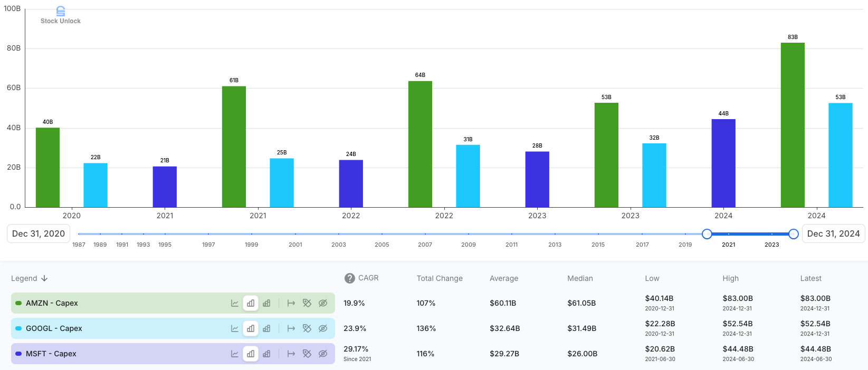Sort the Legend with the down arrow
The width and height of the screenshot is (868, 370).
click(44, 278)
